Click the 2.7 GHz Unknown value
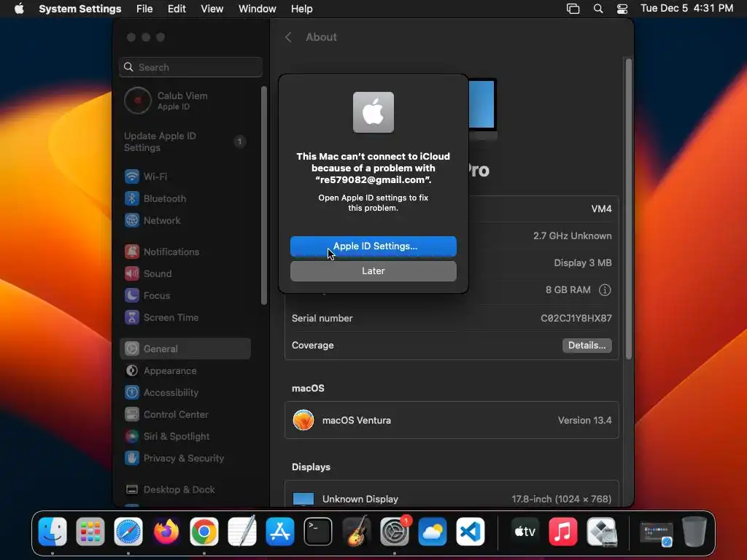 point(572,236)
